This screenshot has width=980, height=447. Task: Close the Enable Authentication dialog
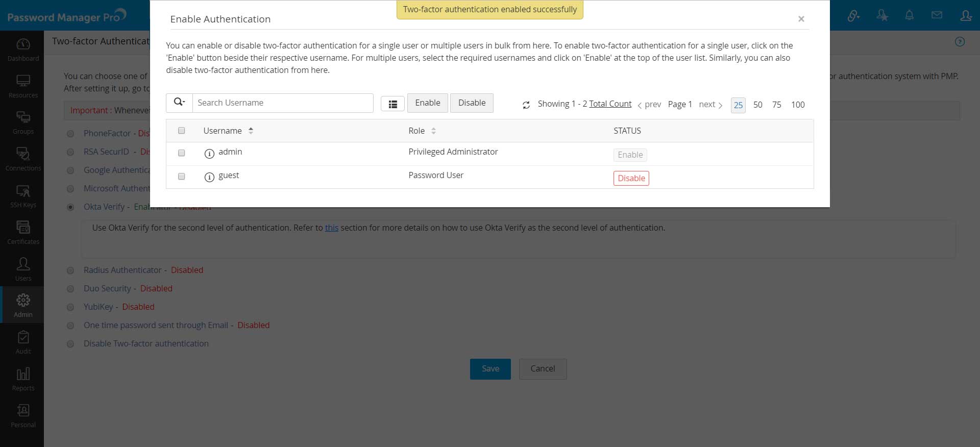[x=801, y=19]
